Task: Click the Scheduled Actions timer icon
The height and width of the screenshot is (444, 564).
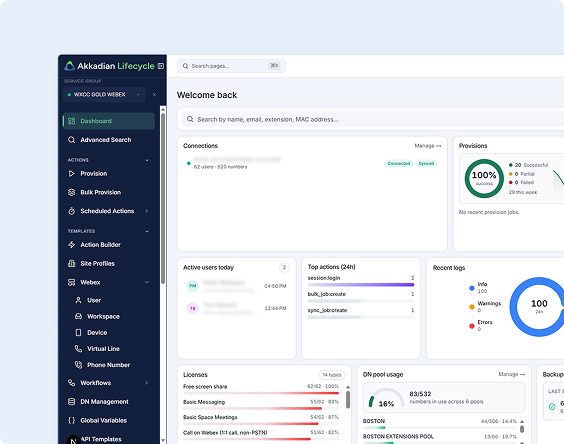Action: [x=72, y=211]
